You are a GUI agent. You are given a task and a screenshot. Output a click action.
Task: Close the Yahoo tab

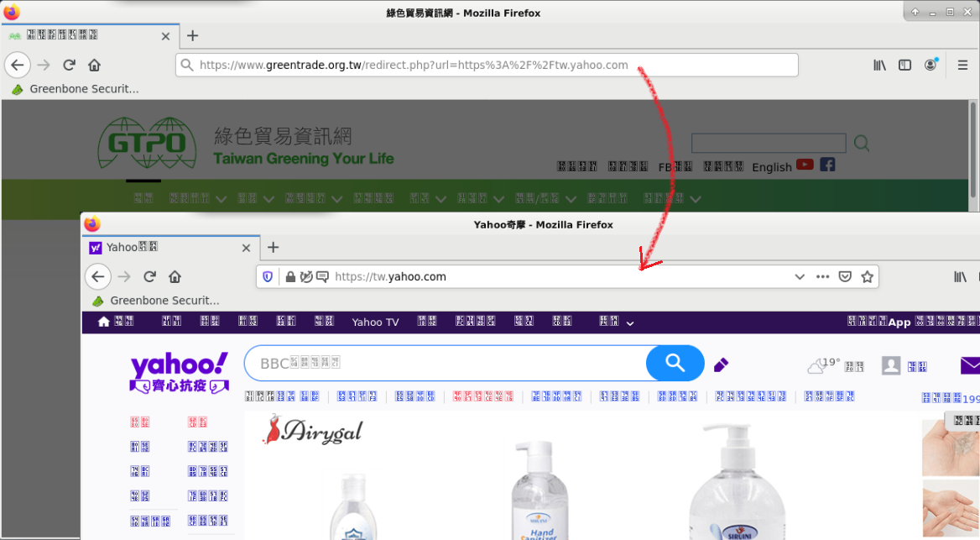[246, 248]
